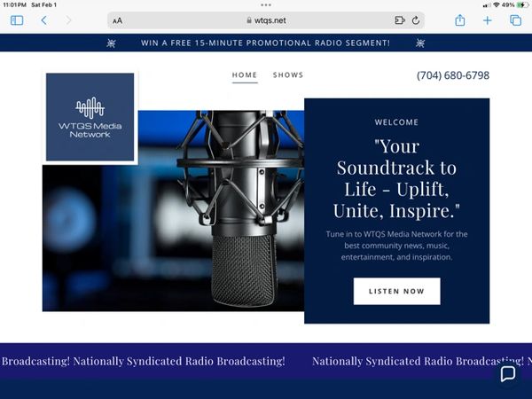Open the Share sheet

tap(459, 20)
